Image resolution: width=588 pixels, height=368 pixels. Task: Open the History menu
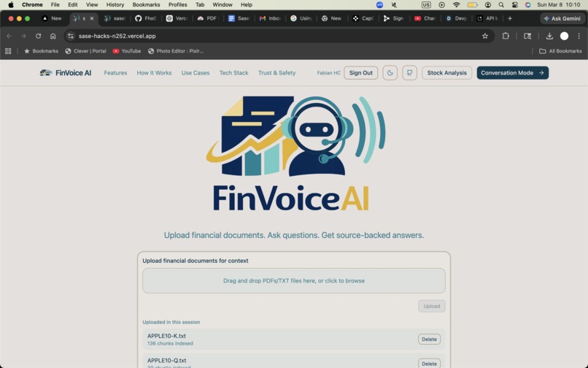(115, 5)
